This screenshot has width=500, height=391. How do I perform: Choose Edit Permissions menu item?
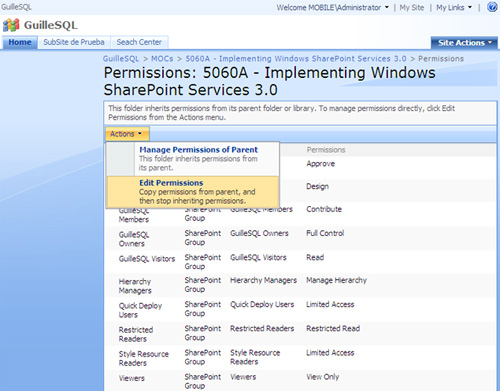click(x=193, y=192)
